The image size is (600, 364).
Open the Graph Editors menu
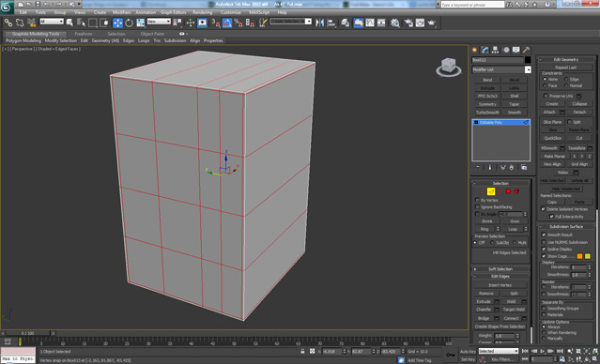click(x=174, y=12)
